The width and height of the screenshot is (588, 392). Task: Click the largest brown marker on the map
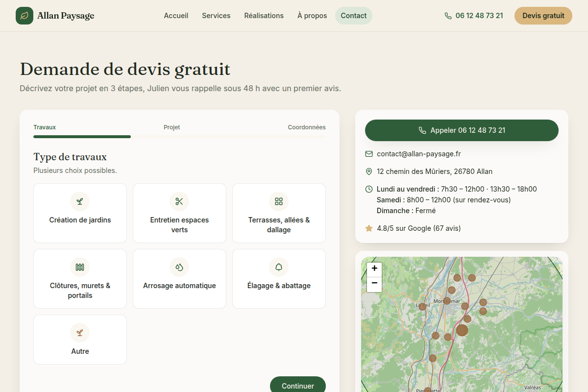coord(462,330)
